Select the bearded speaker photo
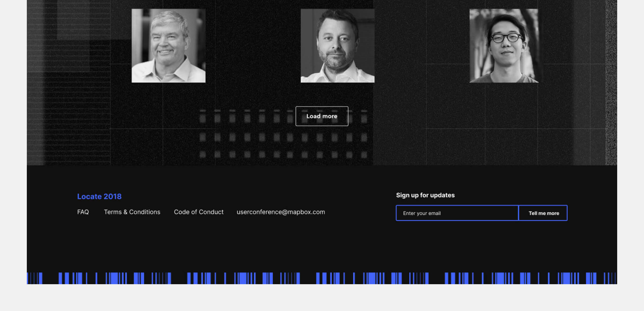 (x=338, y=46)
